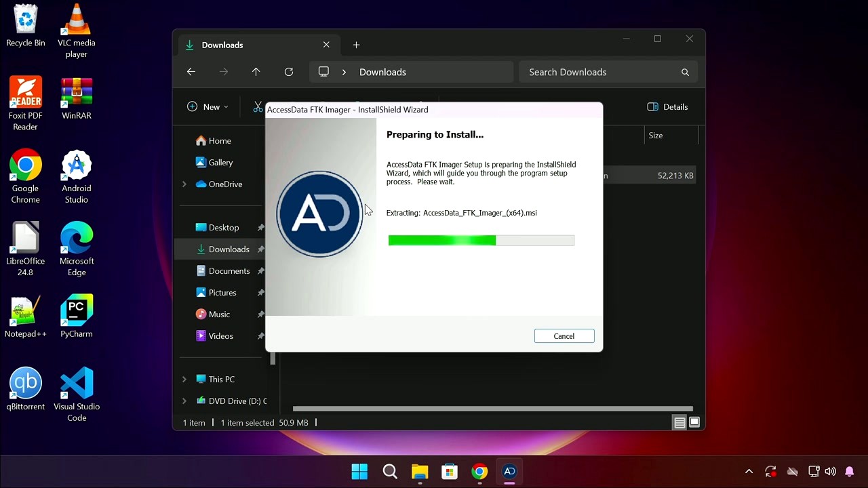Open Visual Studio Code
This screenshot has width=868, height=488.
(76, 383)
